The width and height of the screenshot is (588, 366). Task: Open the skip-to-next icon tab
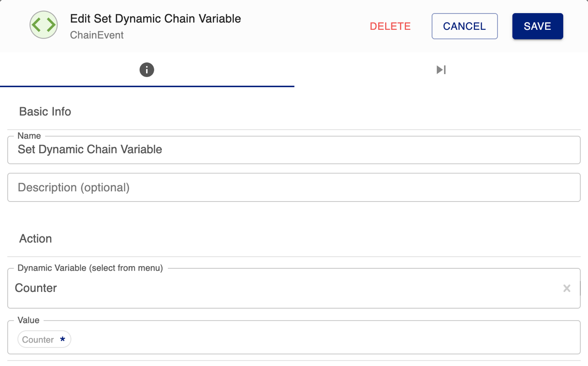[441, 70]
